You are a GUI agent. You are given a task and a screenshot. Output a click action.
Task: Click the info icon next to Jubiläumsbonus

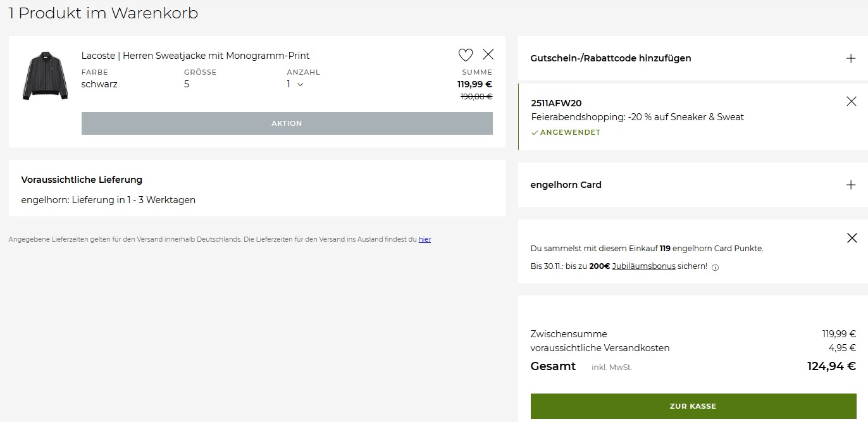[716, 268]
